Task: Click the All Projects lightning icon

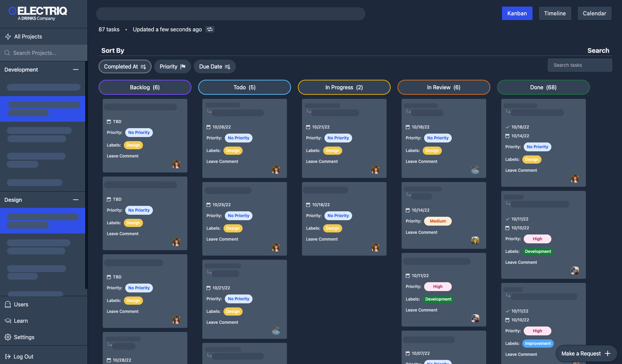Action: tap(8, 36)
